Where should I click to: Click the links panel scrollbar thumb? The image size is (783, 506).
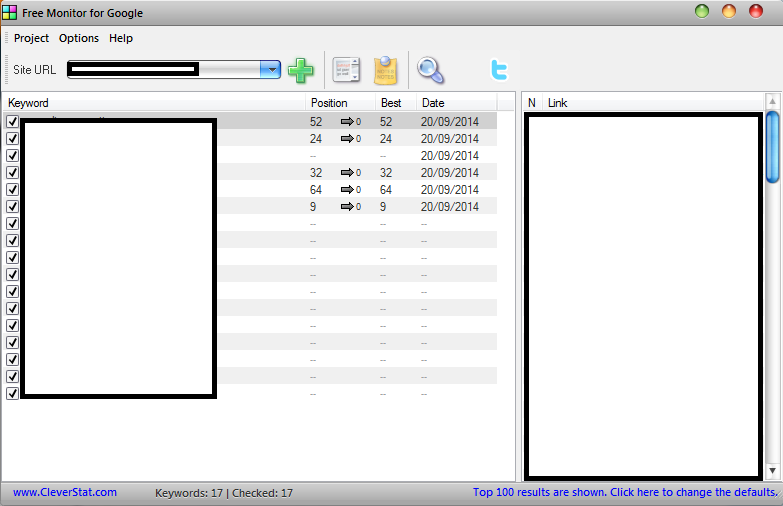(x=773, y=147)
